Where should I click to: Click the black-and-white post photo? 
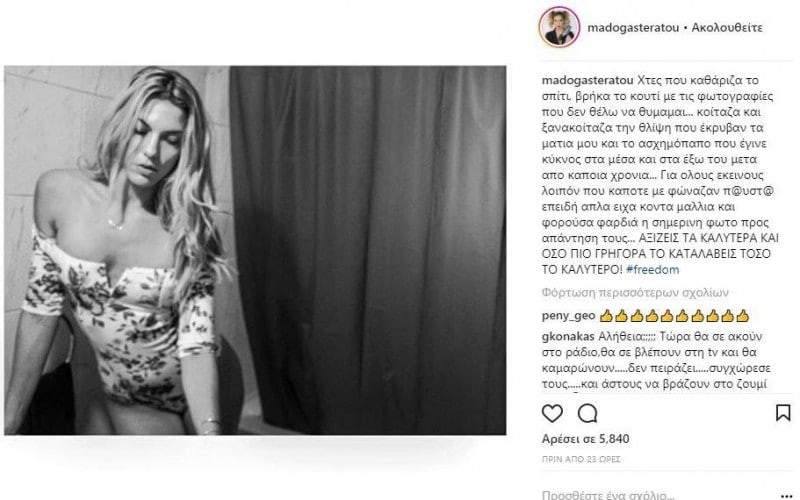point(255,250)
